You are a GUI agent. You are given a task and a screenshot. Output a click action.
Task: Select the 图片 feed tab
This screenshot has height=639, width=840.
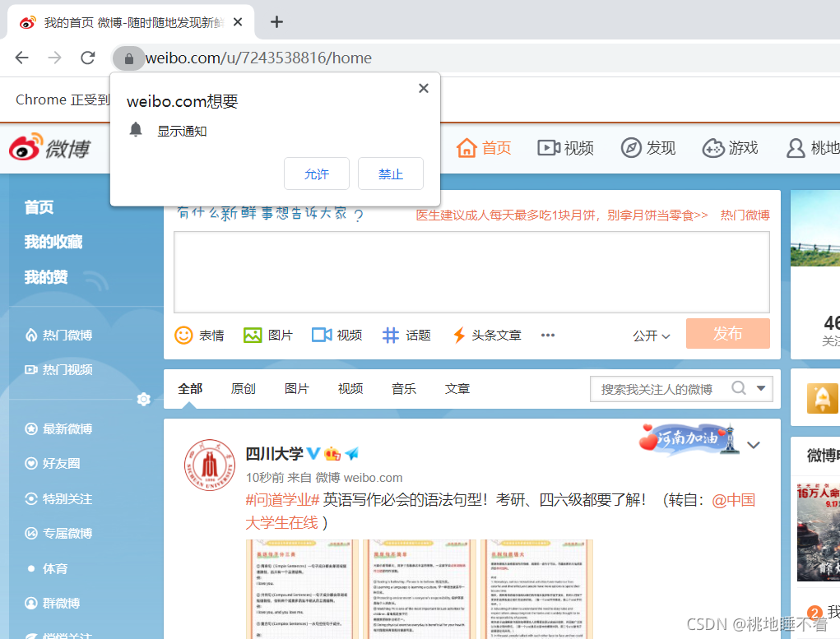pos(297,389)
